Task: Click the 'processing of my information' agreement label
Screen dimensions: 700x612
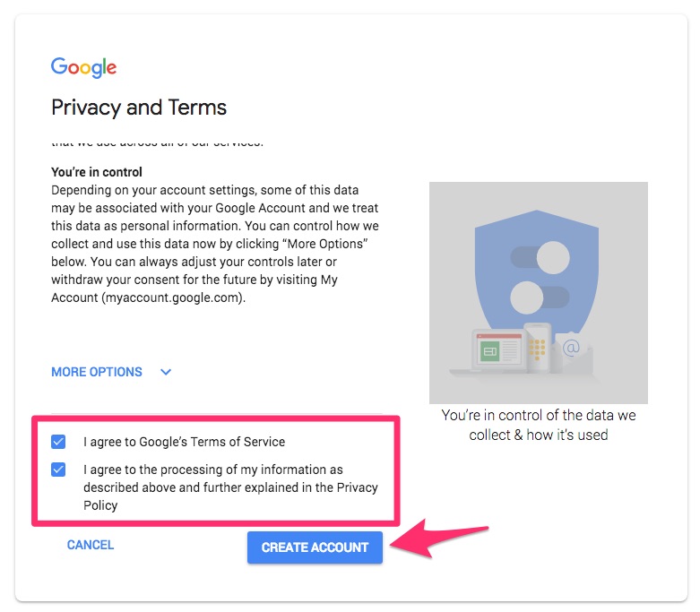Action: click(x=230, y=487)
